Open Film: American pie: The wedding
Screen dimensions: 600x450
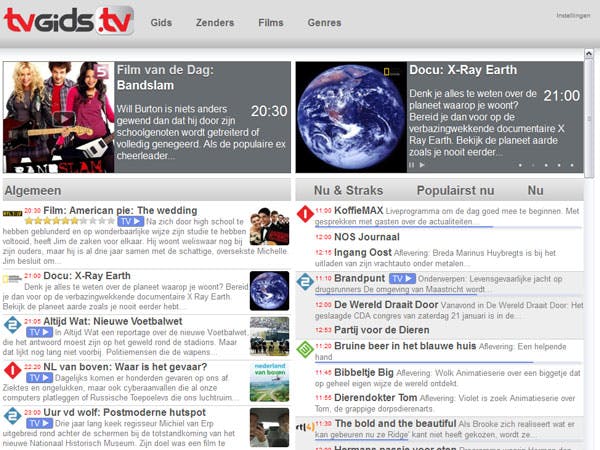tap(120, 210)
